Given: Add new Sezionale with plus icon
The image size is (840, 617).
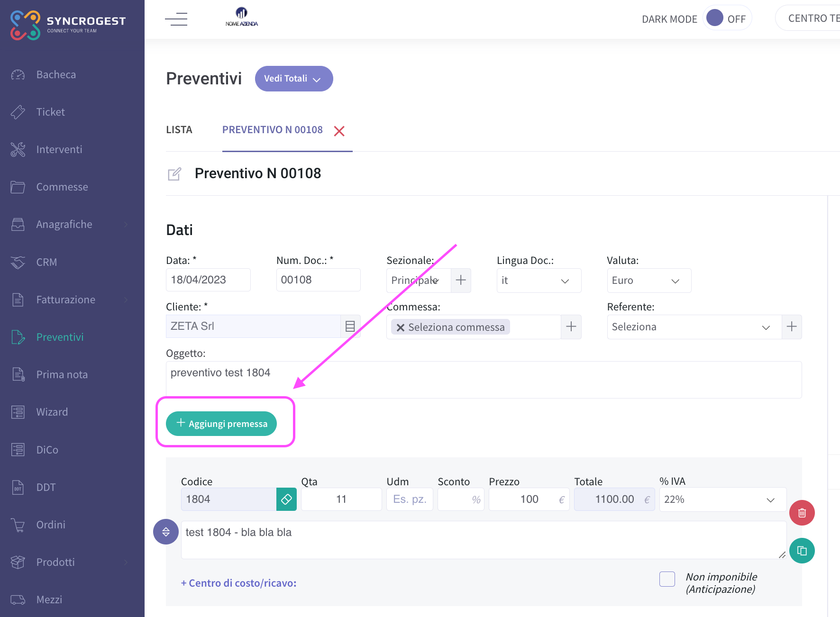Looking at the screenshot, I should pos(461,280).
